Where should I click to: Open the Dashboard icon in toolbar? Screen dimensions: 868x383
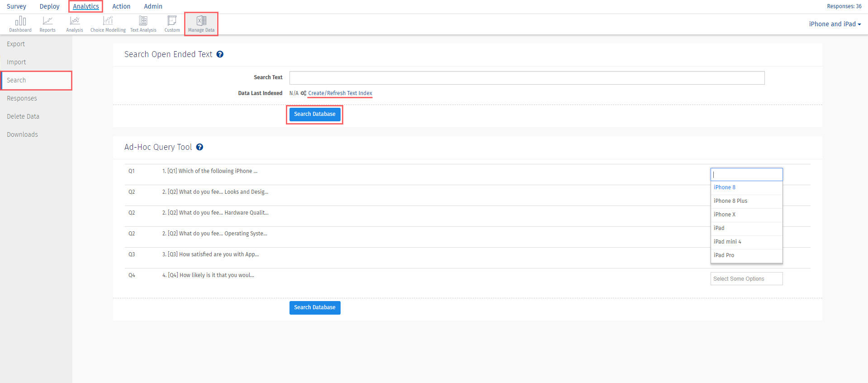pos(20,24)
